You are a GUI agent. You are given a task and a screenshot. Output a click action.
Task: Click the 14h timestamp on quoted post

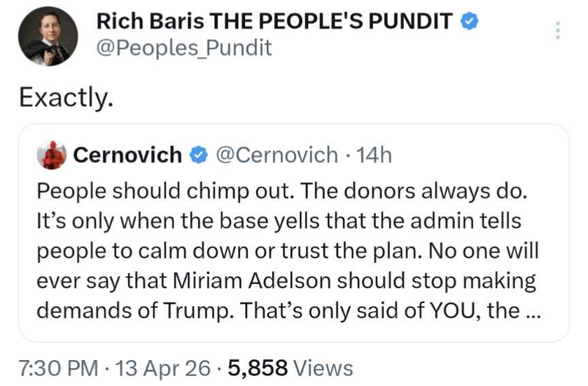click(x=374, y=155)
